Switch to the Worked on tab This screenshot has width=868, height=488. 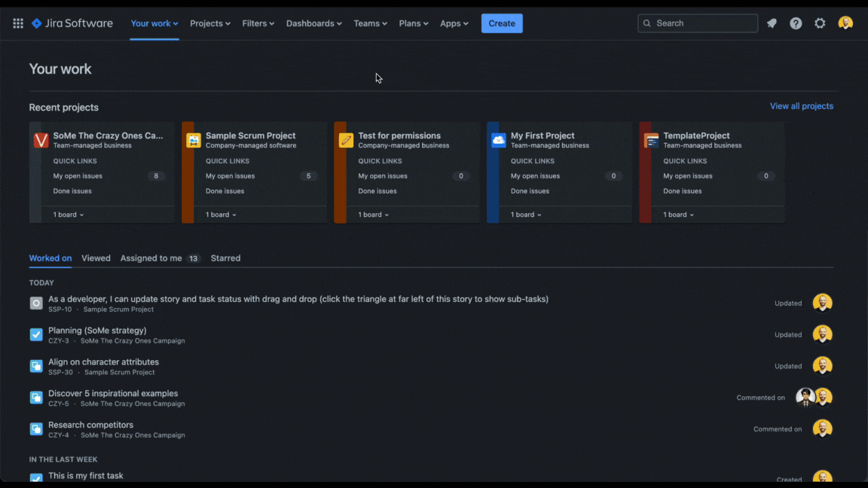pos(50,258)
